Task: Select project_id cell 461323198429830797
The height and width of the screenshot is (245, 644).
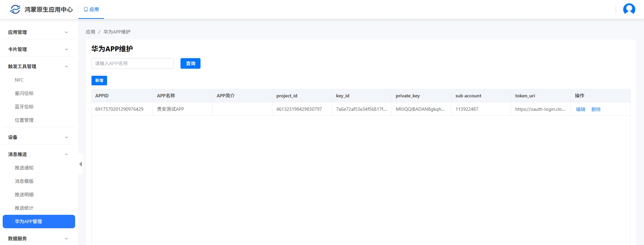Action: coord(302,109)
